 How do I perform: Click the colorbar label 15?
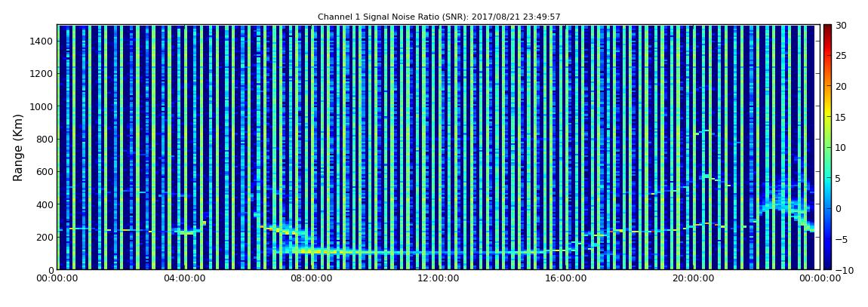coord(841,117)
